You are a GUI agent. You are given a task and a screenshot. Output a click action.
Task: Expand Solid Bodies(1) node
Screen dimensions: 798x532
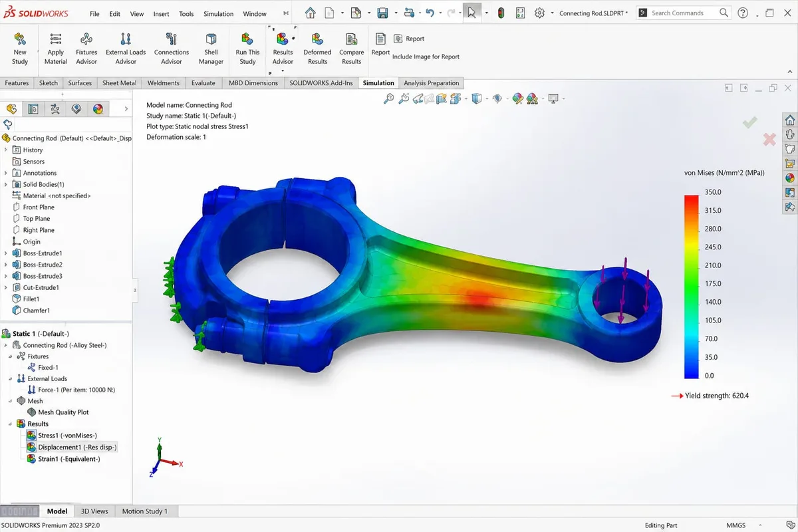click(x=6, y=184)
